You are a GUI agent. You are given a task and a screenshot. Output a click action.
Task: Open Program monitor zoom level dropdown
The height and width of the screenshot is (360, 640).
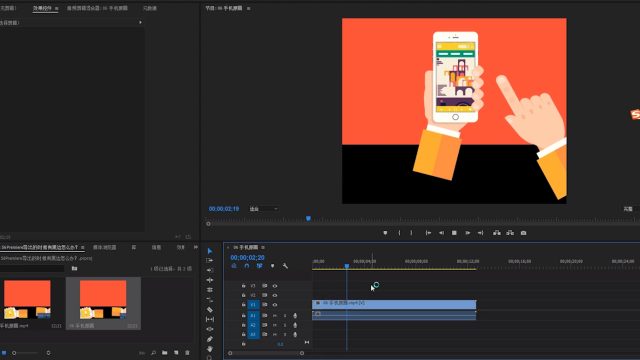pos(263,209)
